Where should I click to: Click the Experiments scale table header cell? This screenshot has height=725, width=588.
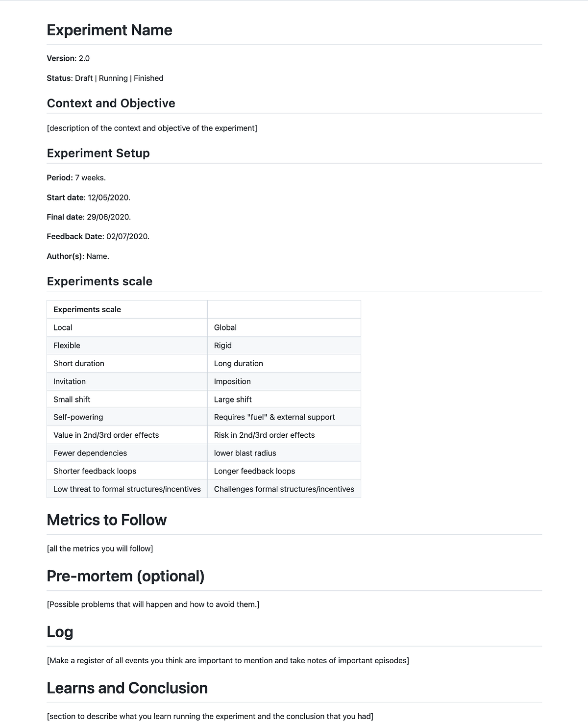[127, 309]
